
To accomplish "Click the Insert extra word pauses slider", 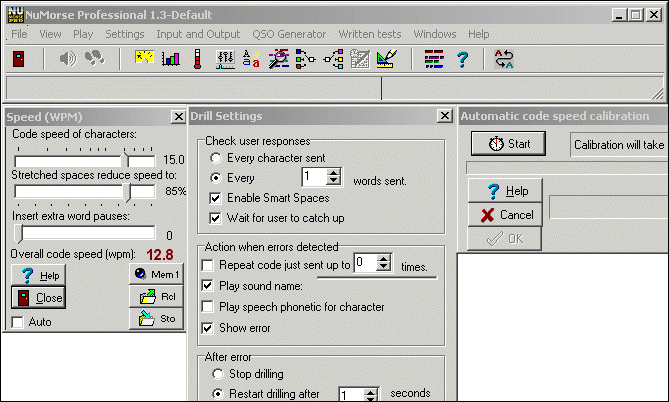I will [x=85, y=233].
